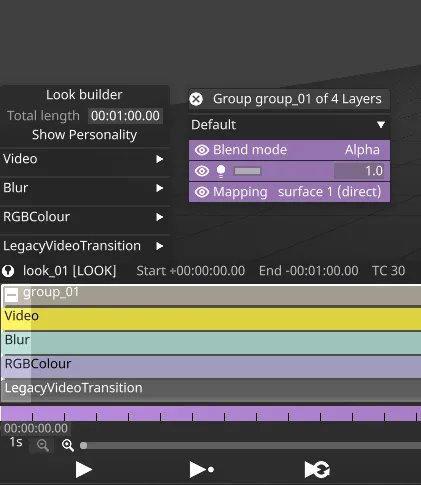This screenshot has height=485, width=421.
Task: Click Show Personality button
Action: (x=84, y=135)
